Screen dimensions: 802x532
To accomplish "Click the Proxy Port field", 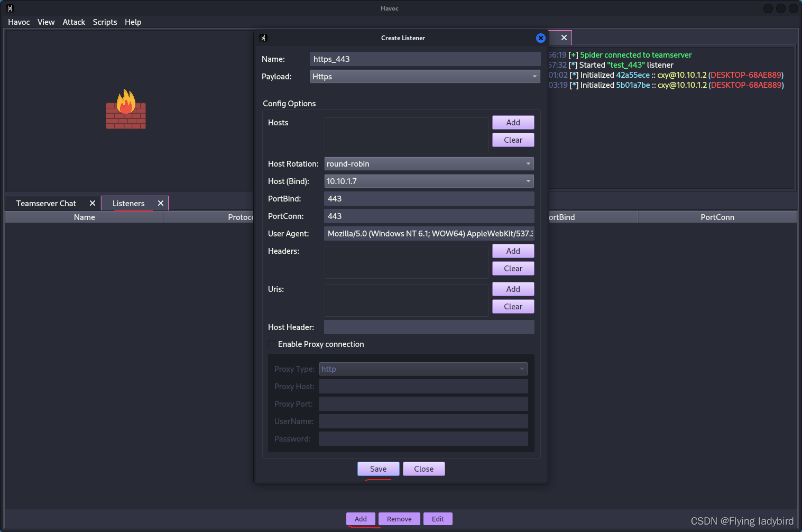I will pos(423,404).
